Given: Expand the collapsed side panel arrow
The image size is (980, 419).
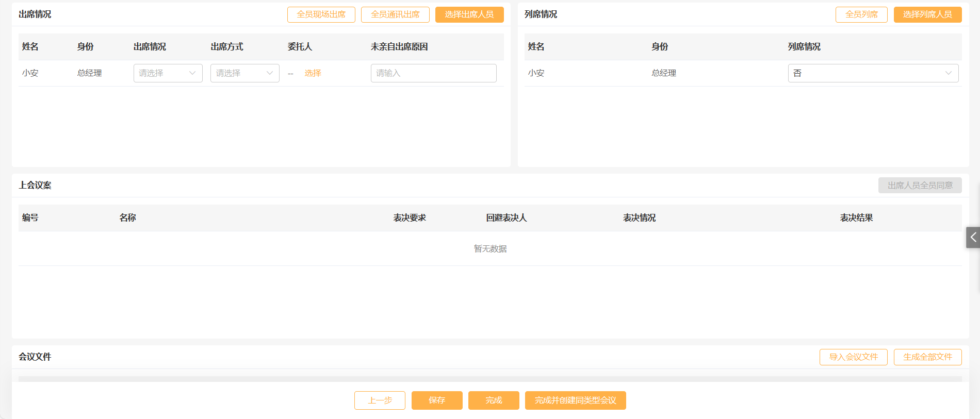Looking at the screenshot, I should [973, 238].
